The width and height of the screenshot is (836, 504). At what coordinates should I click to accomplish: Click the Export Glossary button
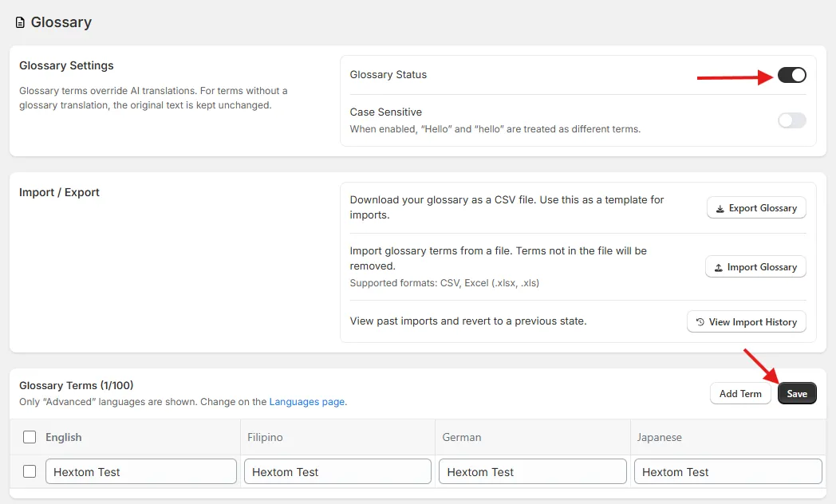[x=756, y=208]
